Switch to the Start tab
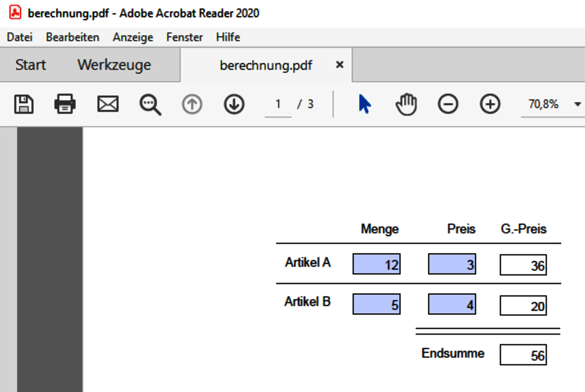Viewport: 585px width, 392px height. click(30, 65)
